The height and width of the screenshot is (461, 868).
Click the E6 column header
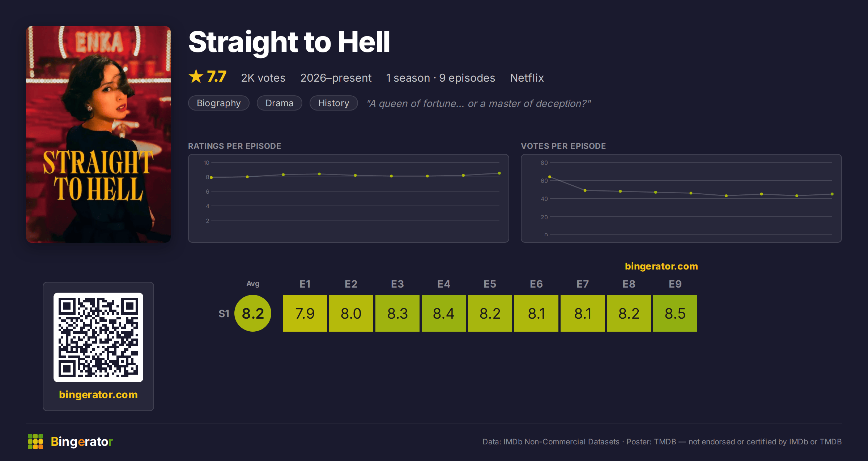536,284
